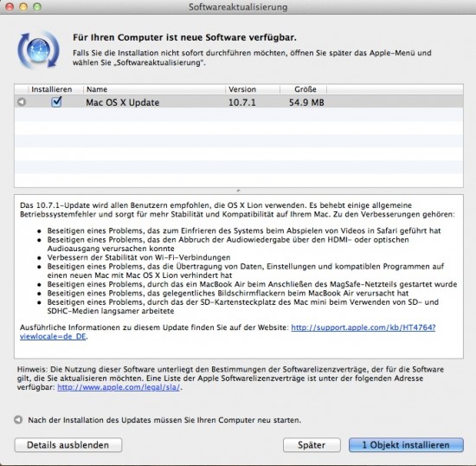Viewport: 476px width, 466px height.
Task: Hide details with 'Details ausblenden'
Action: (68, 444)
